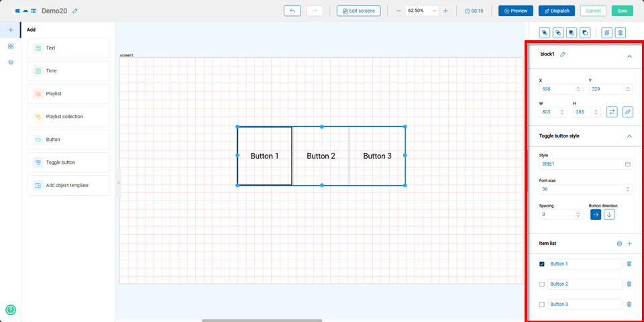644x322 pixels.
Task: Uncheck the Button 1 checkbox
Action: coord(542,264)
